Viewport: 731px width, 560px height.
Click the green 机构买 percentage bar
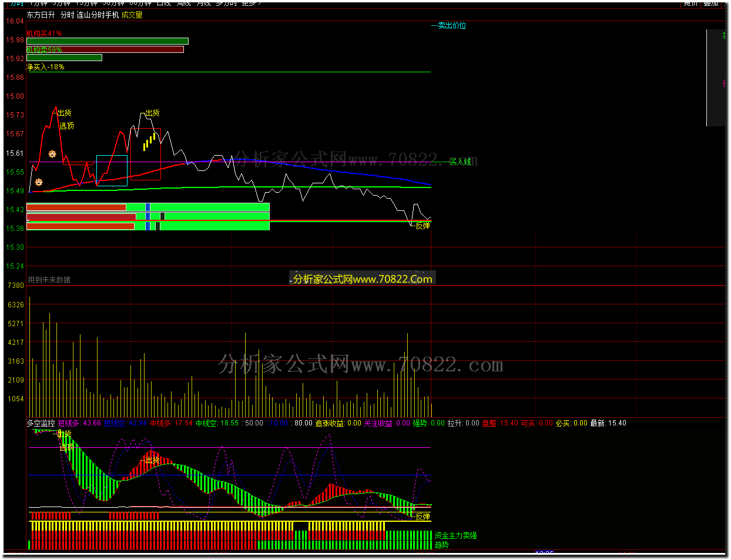108,41
